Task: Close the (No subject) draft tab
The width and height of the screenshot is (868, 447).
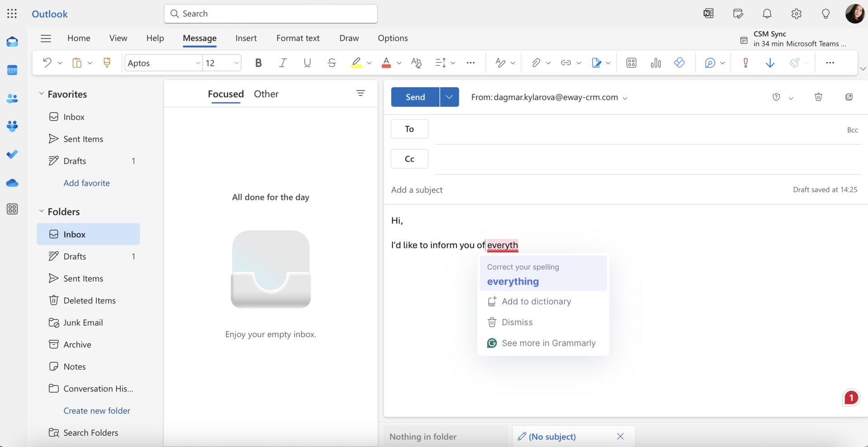Action: 620,436
